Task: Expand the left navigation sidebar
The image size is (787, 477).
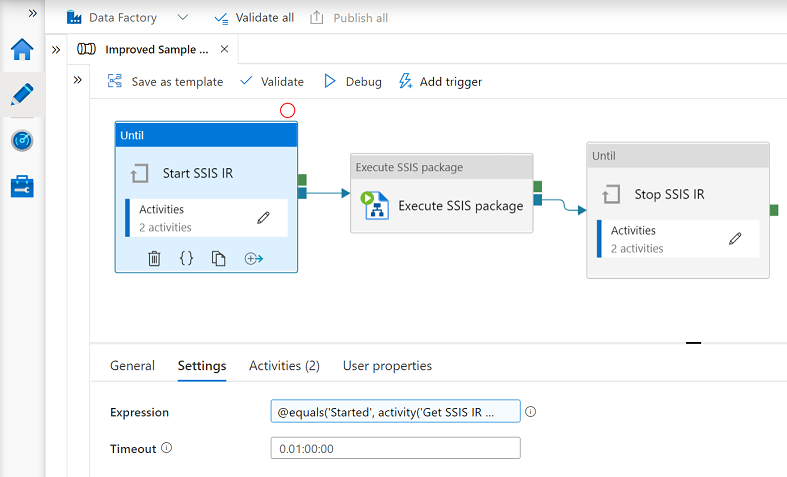Action: pyautogui.click(x=32, y=13)
